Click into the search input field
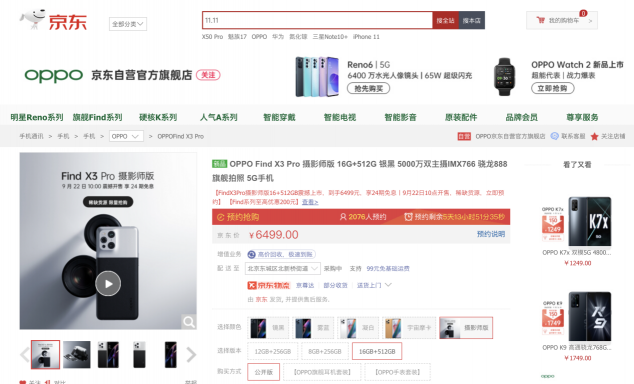Image resolution: width=634 pixels, height=384 pixels. (x=317, y=20)
